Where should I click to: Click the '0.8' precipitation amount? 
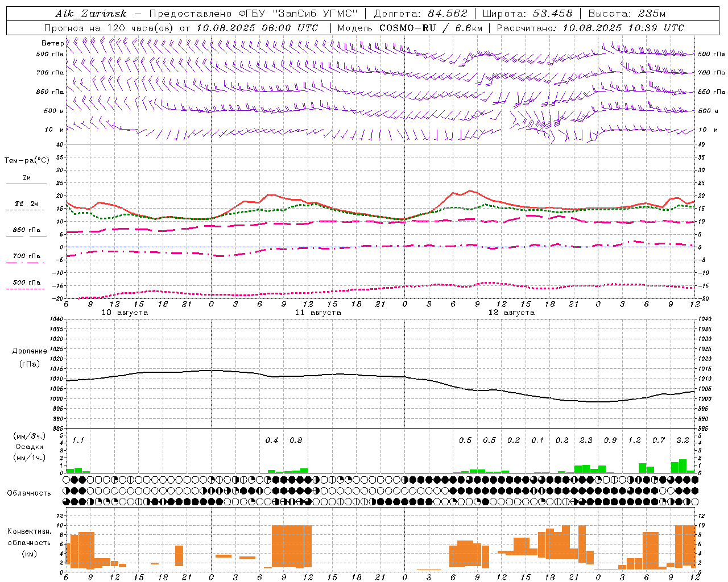pos(296,440)
